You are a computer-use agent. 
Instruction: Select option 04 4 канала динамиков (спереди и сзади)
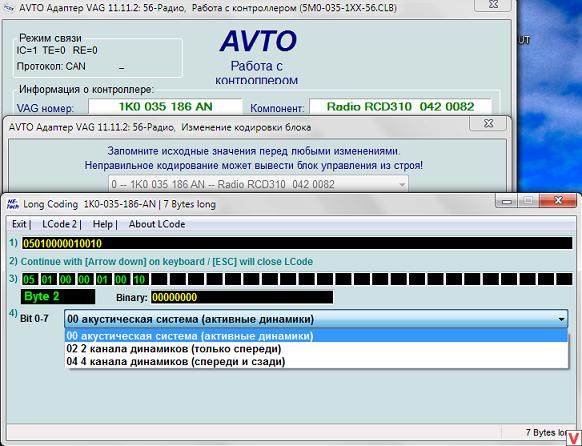[316, 361]
